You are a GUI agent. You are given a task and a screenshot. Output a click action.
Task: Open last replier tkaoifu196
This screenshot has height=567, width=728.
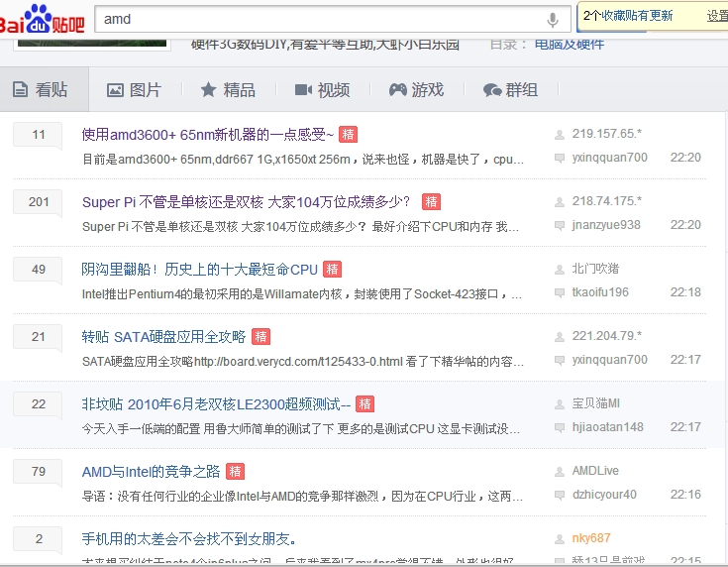coord(600,292)
